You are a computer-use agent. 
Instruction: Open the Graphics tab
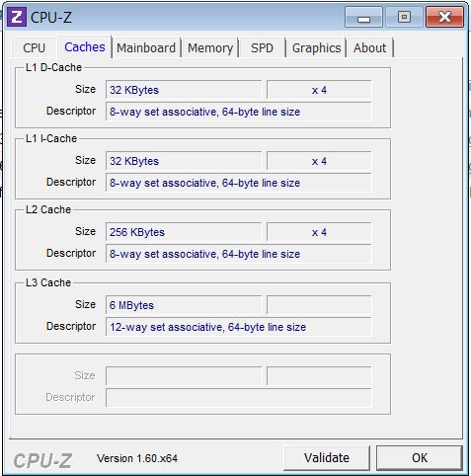click(x=316, y=48)
